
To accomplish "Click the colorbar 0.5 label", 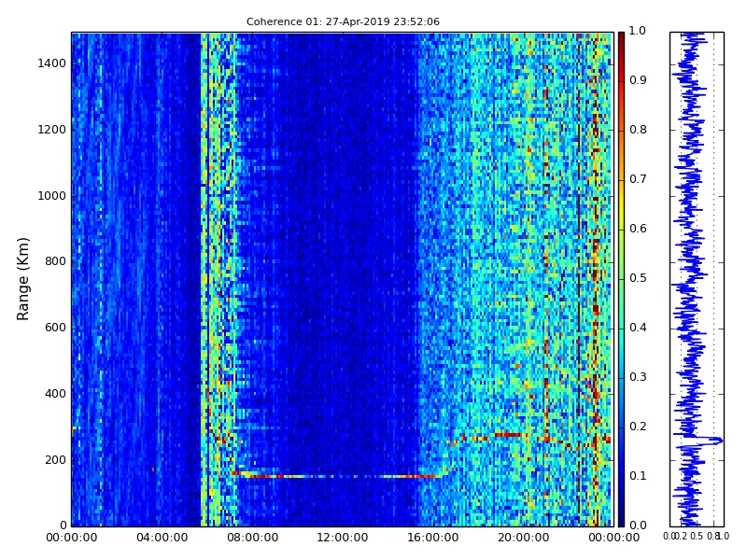I will 638,278.
